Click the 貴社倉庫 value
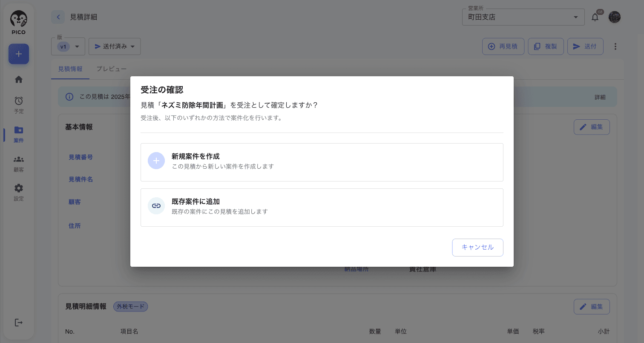The width and height of the screenshot is (644, 343). (x=423, y=269)
